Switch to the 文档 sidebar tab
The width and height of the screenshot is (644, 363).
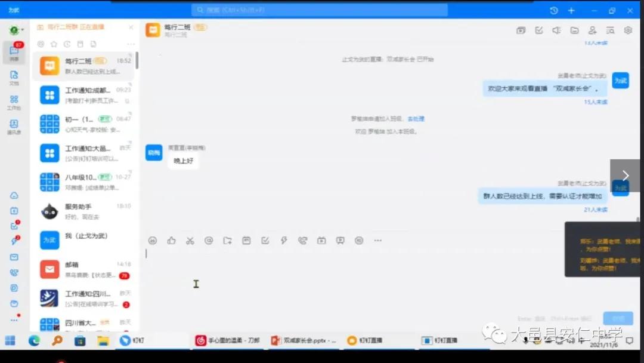pos(14,78)
